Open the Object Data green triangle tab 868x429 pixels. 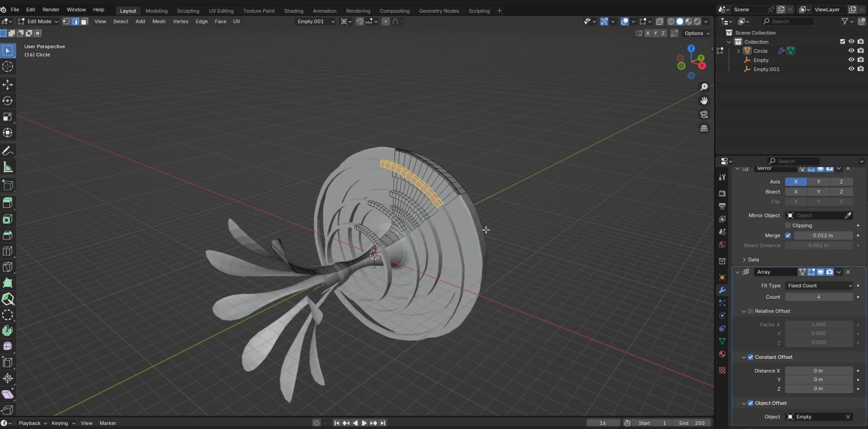click(x=722, y=341)
